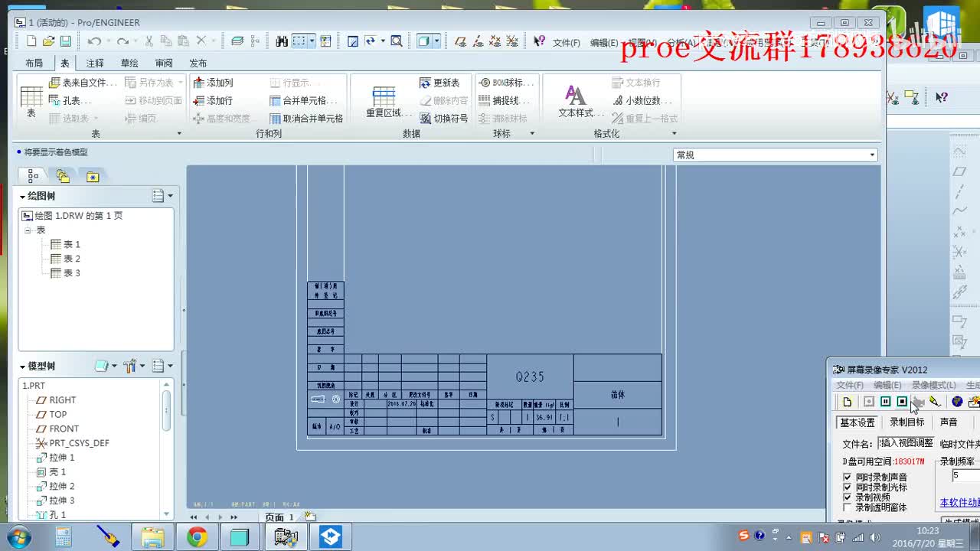Select 表 2 in the drawing tree
Viewport: 980px width, 551px height.
(65, 259)
